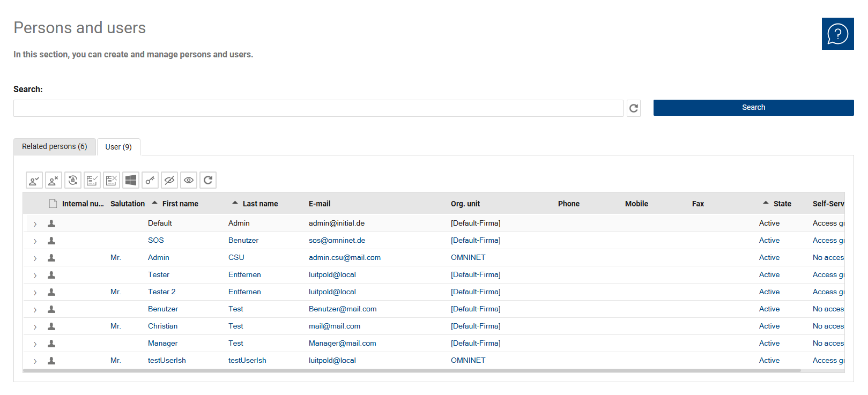Click person icon in Benutzer Test row
Screen dimensions: 868x395
point(51,309)
